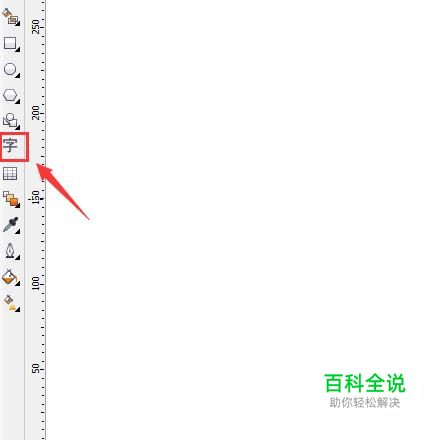Select the Basic Shapes tool
This screenshot has width=447, height=440.
(10, 121)
